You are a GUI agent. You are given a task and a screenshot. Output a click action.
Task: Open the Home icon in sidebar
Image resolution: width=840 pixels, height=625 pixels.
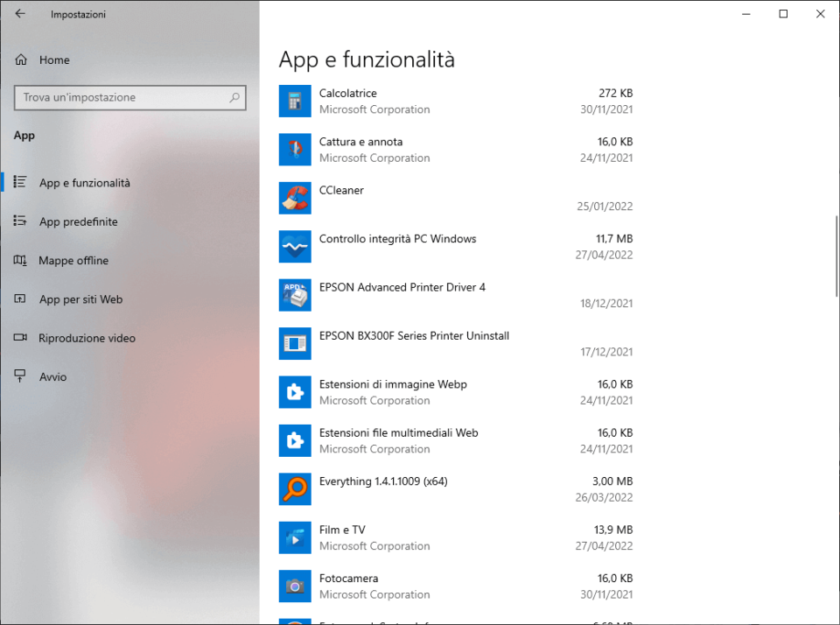pos(21,60)
